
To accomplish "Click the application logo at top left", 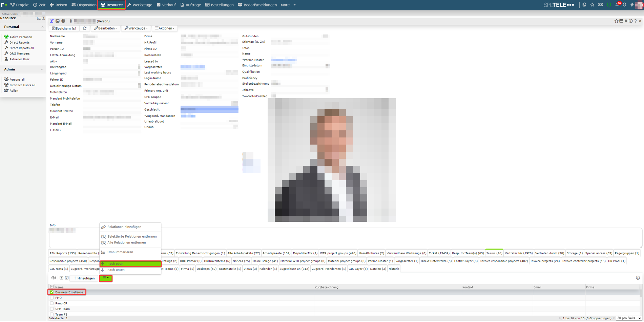I will pyautogui.click(x=4, y=5).
